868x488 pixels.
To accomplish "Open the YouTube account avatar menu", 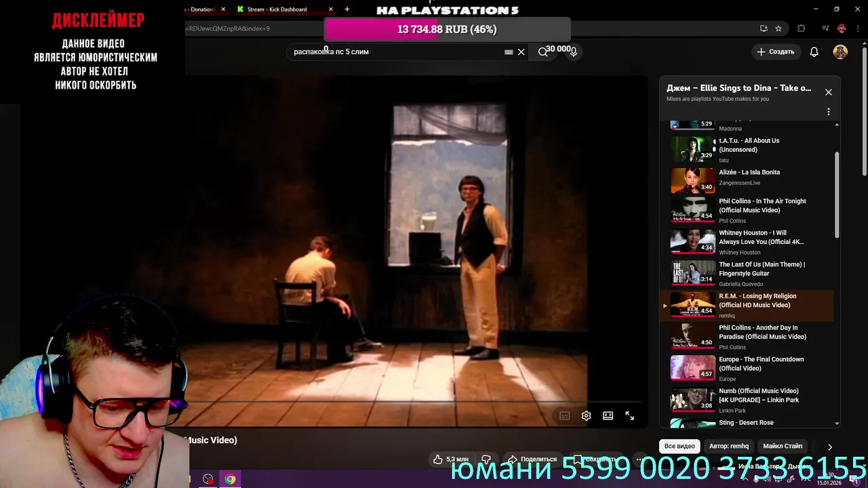I will 840,52.
